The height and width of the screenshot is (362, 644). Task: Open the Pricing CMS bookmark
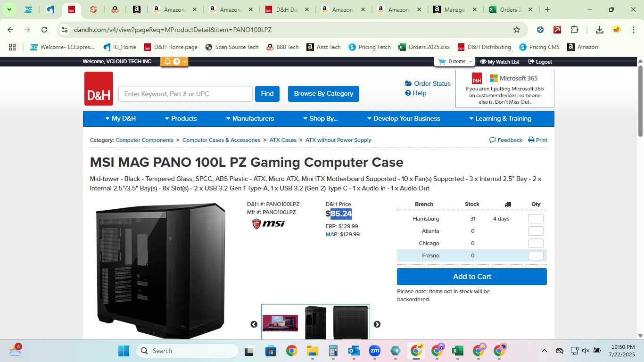539,47
